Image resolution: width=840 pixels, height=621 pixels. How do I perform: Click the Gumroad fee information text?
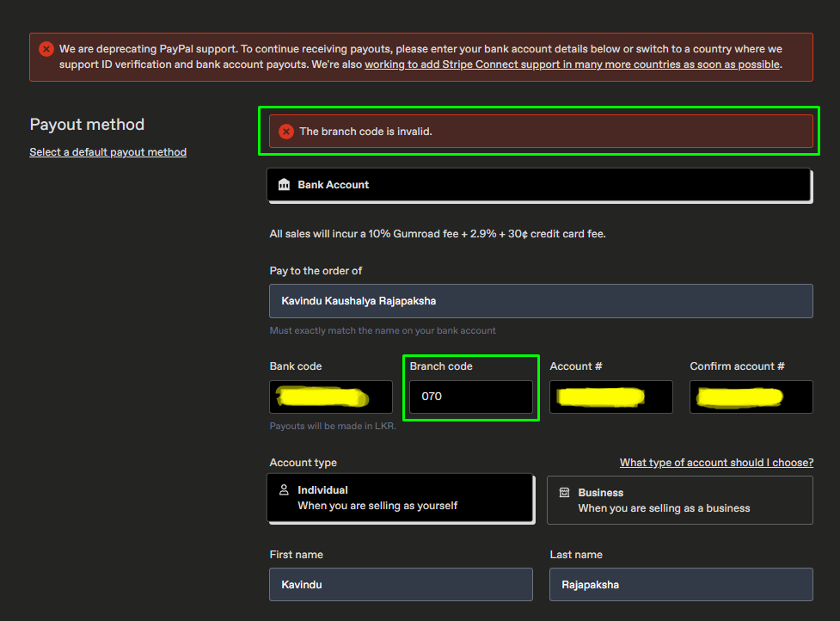[437, 234]
